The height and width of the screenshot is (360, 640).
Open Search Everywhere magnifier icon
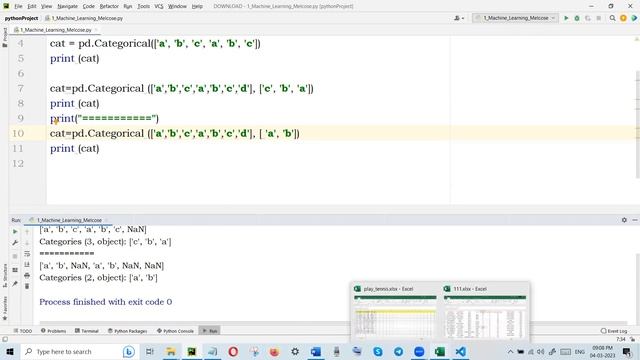[612, 18]
